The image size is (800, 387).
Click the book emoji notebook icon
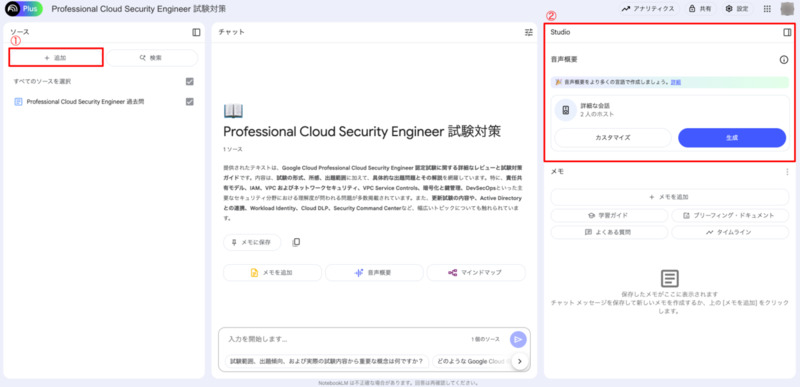[x=233, y=111]
